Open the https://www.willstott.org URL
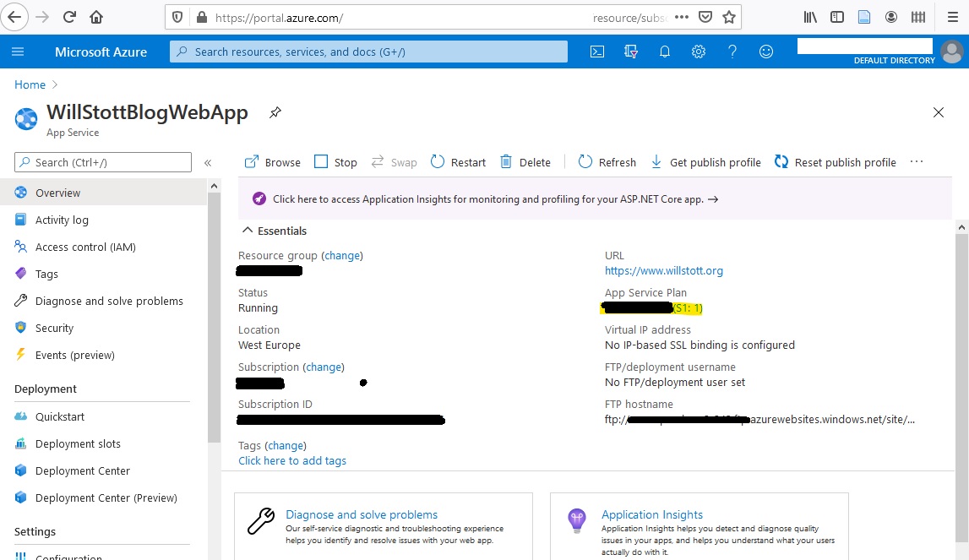Image resolution: width=969 pixels, height=560 pixels. coord(665,270)
